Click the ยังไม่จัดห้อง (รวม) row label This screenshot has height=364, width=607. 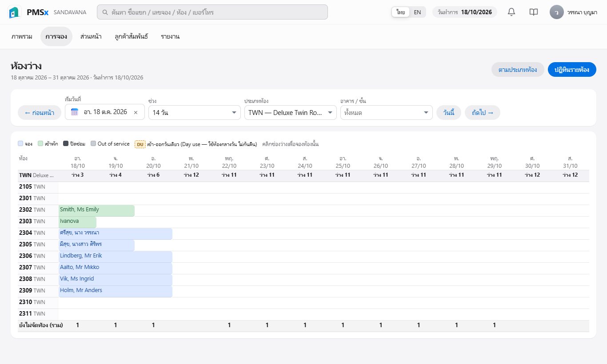[x=41, y=325]
